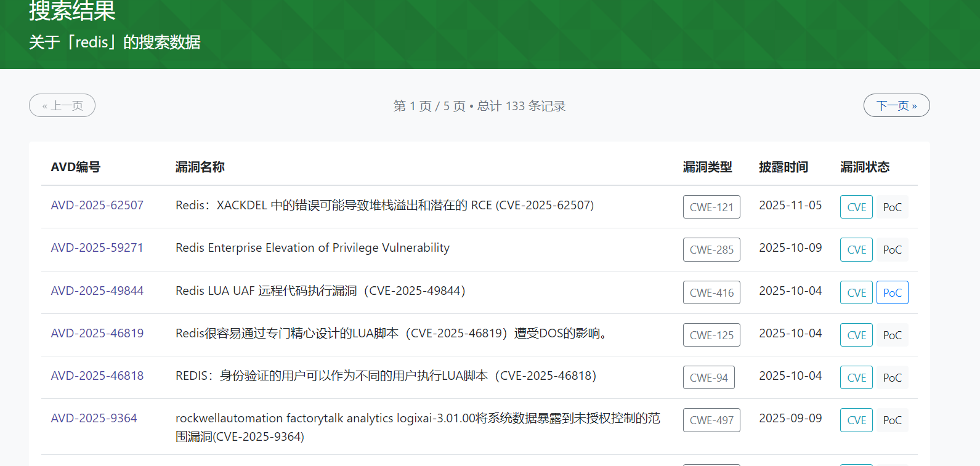Click the 披露时间 column header
The width and height of the screenshot is (980, 466).
tap(783, 167)
